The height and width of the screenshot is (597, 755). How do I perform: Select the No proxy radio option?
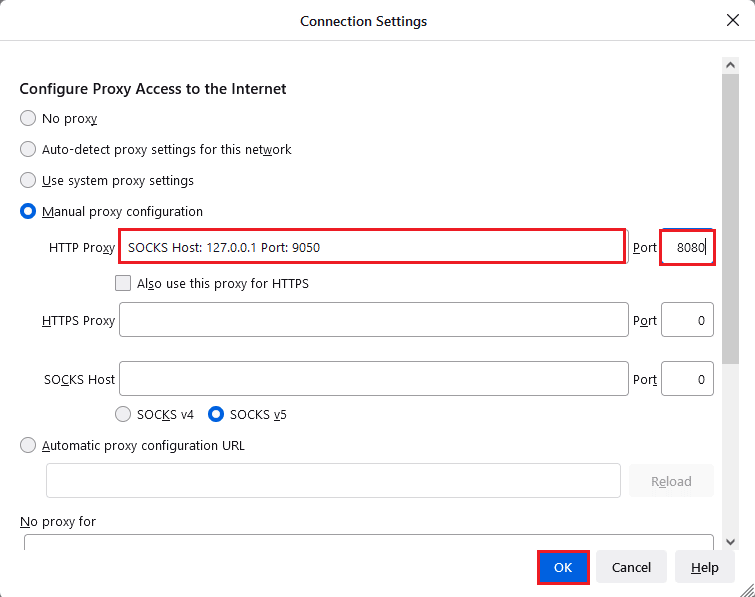(28, 118)
